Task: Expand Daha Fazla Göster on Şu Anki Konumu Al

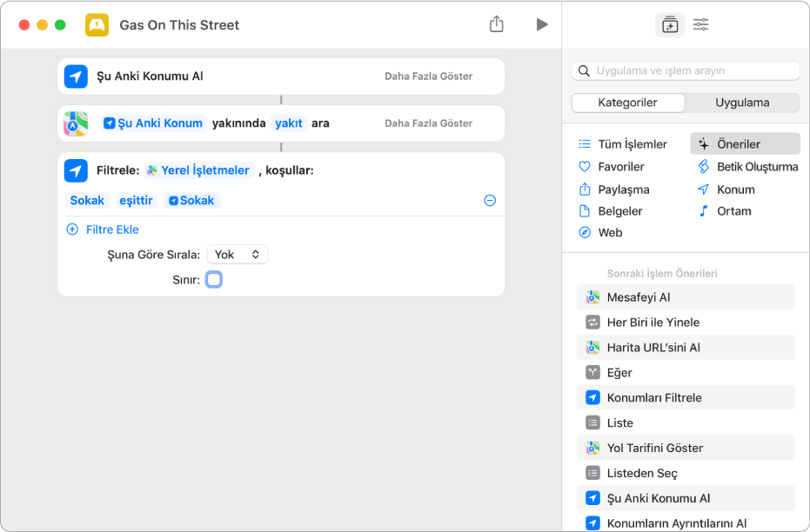Action: click(428, 76)
